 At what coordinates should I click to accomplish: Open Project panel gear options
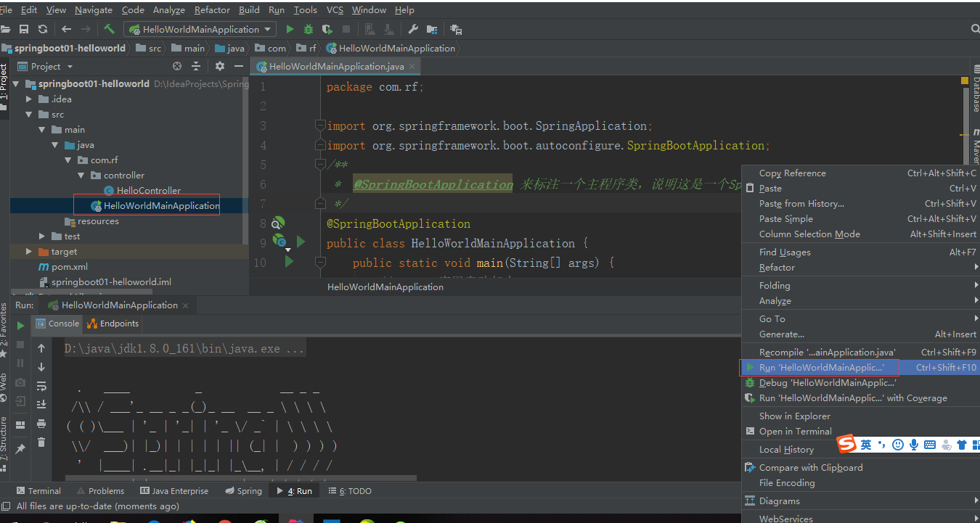click(x=220, y=66)
